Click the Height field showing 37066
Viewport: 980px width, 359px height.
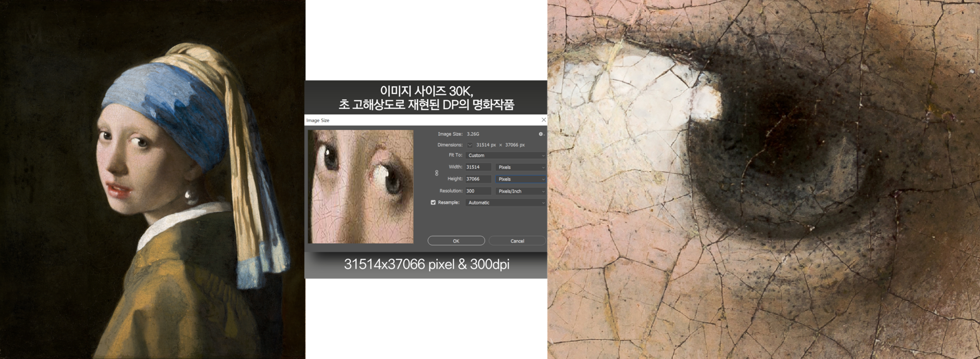[x=478, y=179]
